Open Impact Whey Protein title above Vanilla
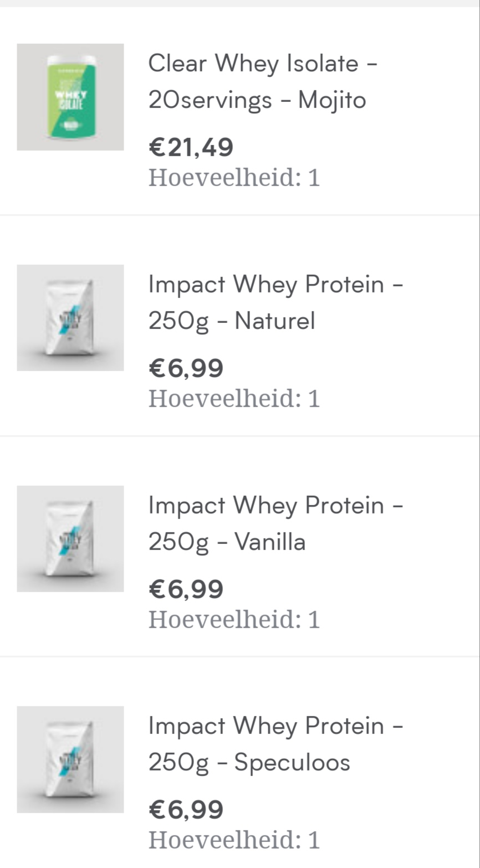Image resolution: width=480 pixels, height=868 pixels. pos(276,506)
